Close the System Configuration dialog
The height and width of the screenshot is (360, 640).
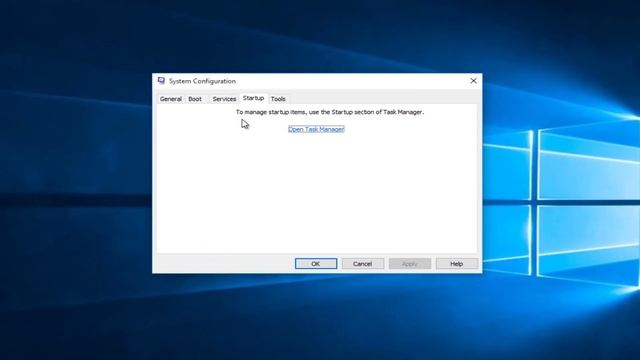click(x=473, y=81)
